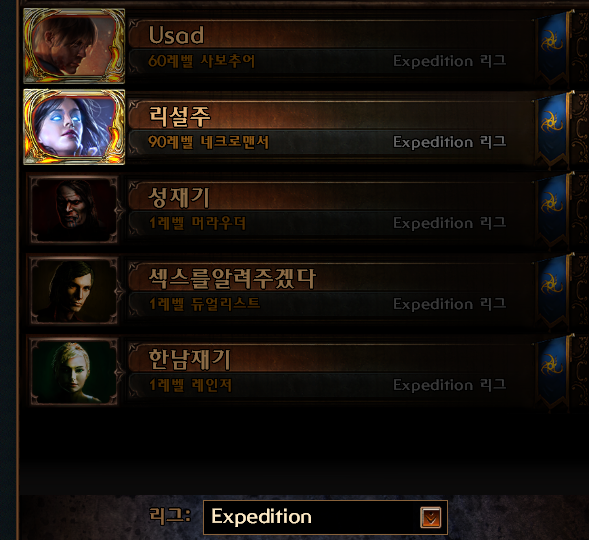This screenshot has width=589, height=540.
Task: Click league banner icon beside 리설주
Action: pos(554,128)
